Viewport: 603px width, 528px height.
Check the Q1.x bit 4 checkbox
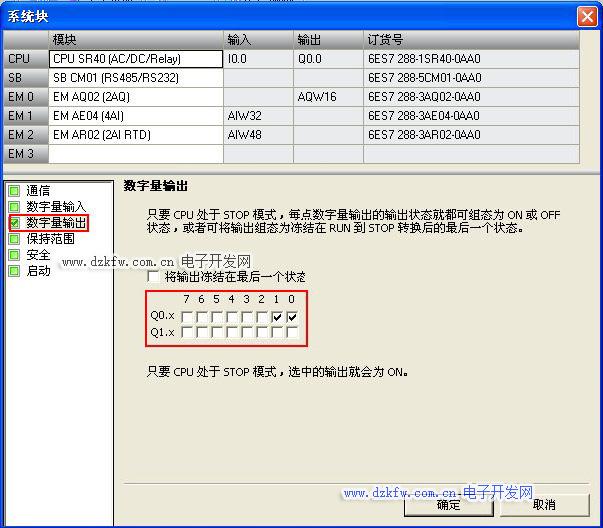232,332
